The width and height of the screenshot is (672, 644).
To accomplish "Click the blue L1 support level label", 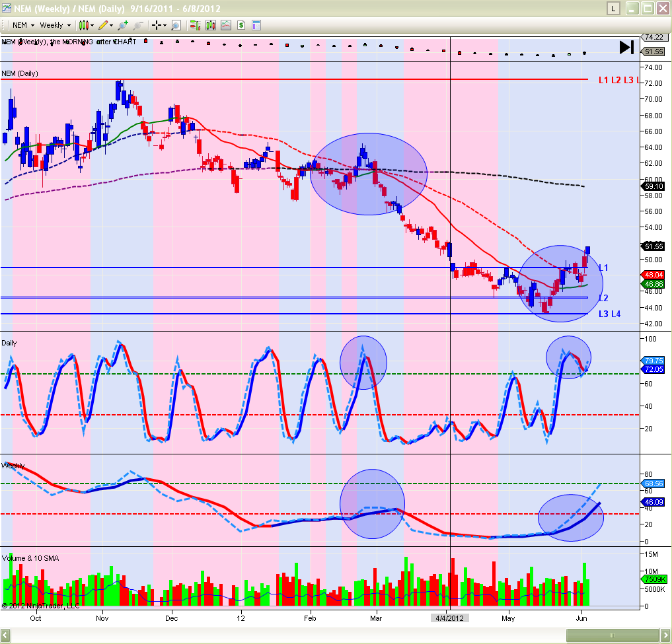I will click(x=603, y=268).
